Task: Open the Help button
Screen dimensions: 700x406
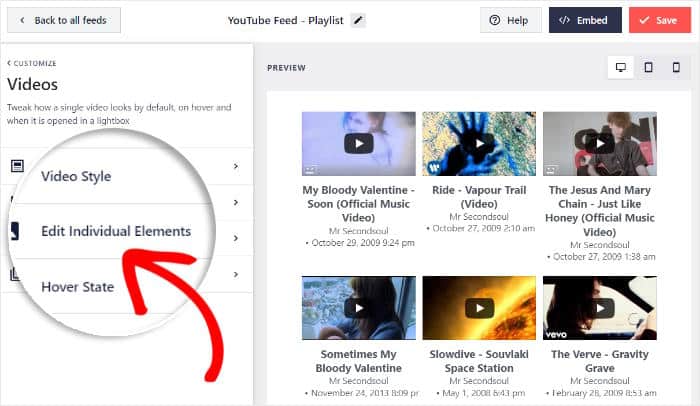Action: click(x=510, y=20)
